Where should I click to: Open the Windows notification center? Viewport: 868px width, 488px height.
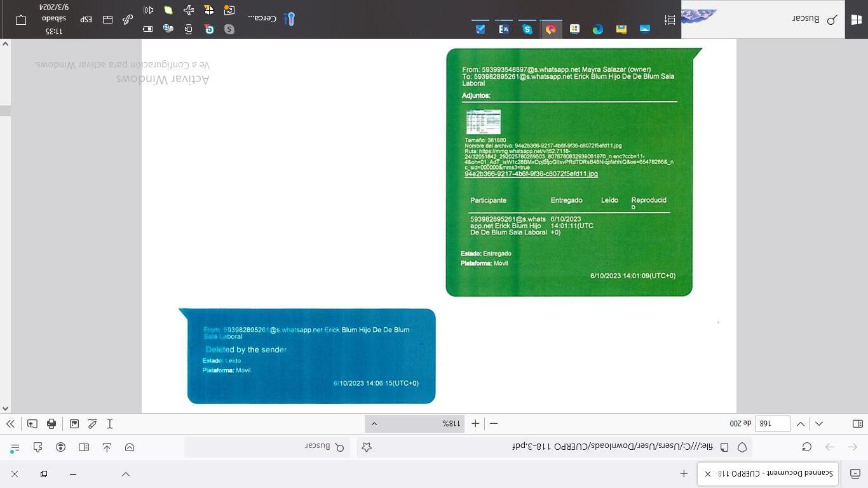click(x=21, y=20)
